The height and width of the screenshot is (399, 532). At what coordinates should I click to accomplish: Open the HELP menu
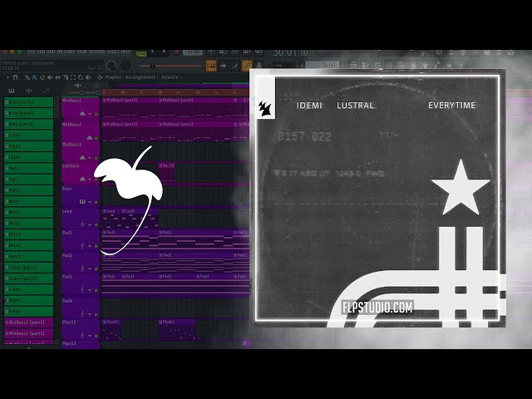click(126, 52)
